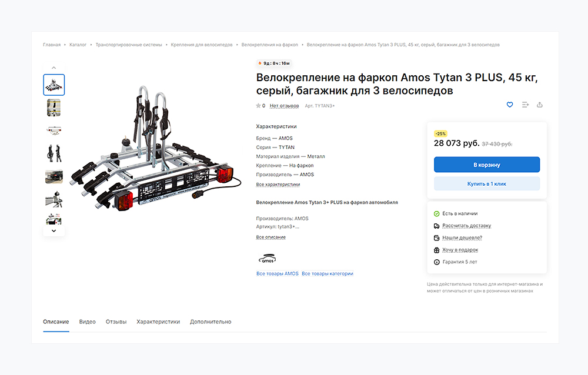588x375 pixels.
Task: Click Материал изделия — Металл row
Action: 290,156
